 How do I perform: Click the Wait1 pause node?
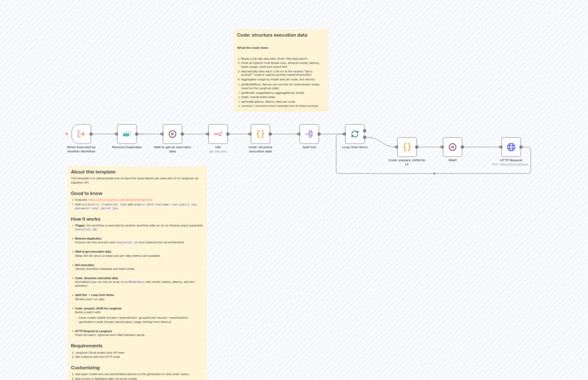tap(452, 147)
